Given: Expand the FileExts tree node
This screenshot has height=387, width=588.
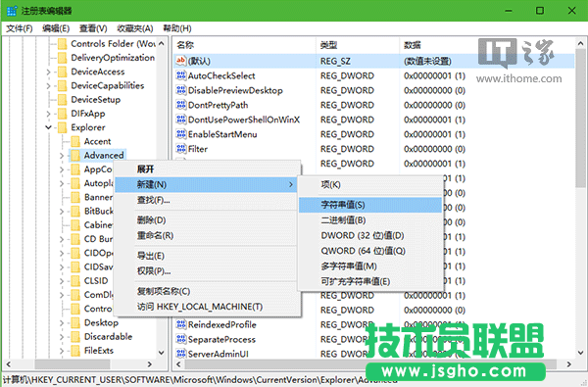Looking at the screenshot, I should pos(62,351).
